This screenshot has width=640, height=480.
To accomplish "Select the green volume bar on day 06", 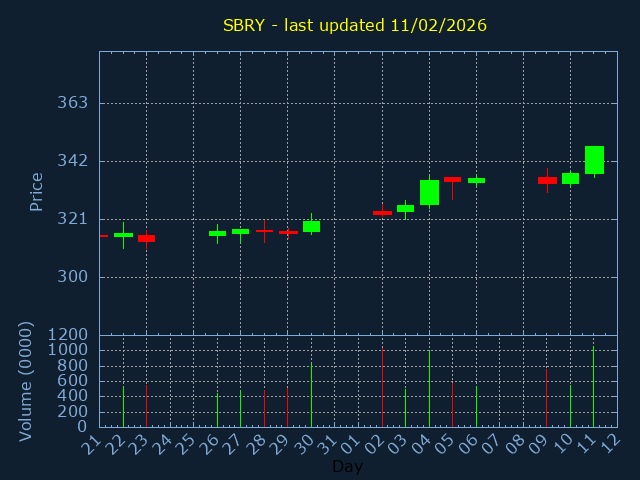I will [476, 406].
